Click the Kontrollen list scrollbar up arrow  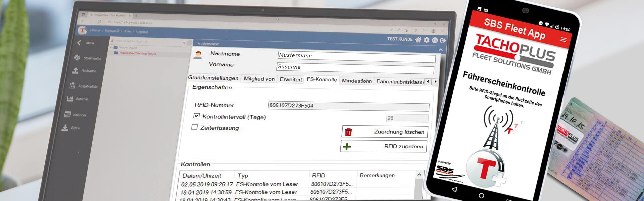tap(419, 175)
